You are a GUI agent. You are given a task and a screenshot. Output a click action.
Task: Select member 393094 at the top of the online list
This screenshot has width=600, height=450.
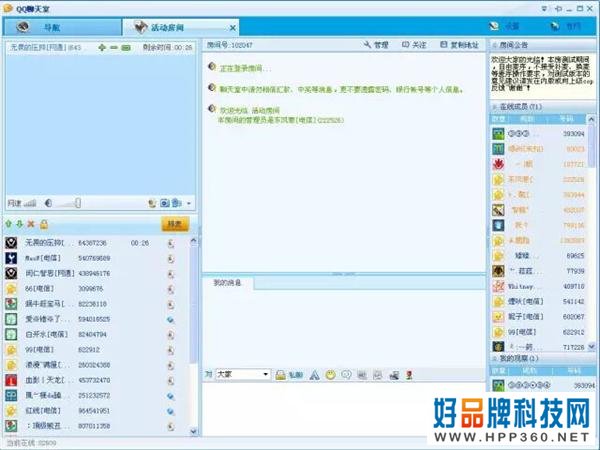point(538,134)
